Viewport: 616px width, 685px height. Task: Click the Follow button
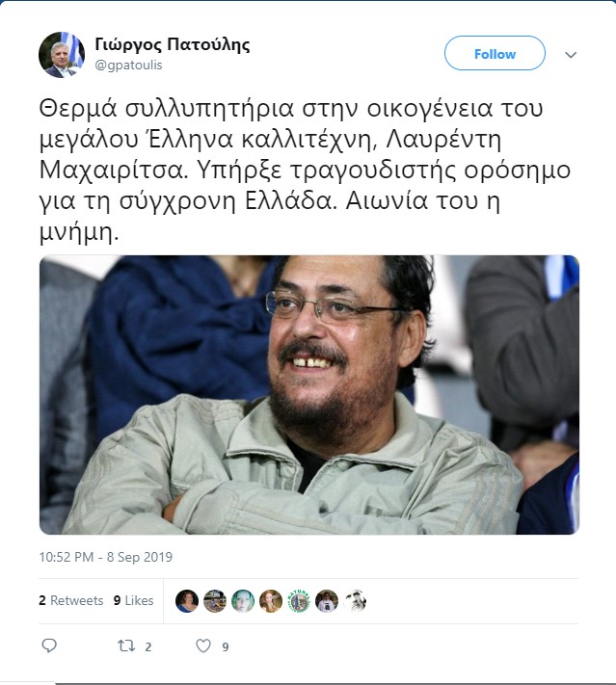coord(495,53)
